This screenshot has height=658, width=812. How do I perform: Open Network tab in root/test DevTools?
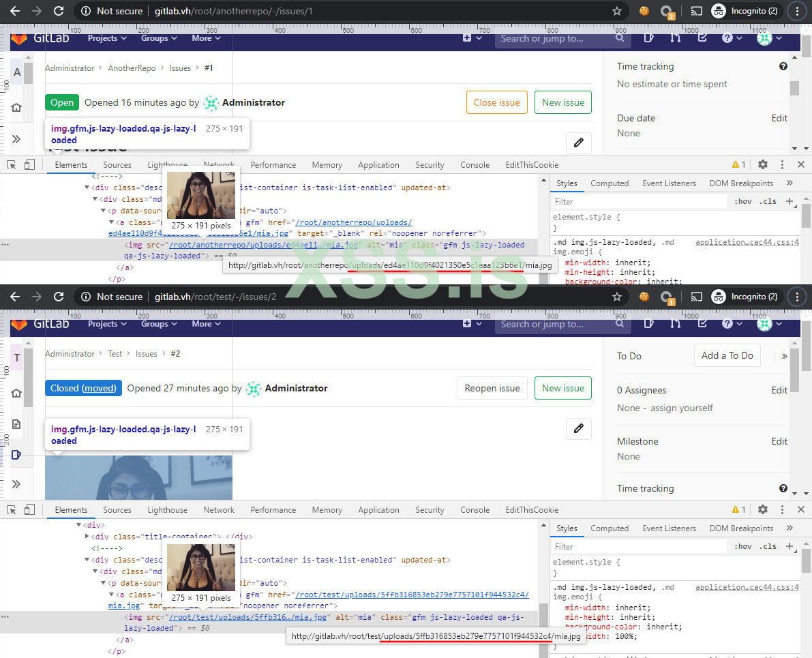coord(219,510)
